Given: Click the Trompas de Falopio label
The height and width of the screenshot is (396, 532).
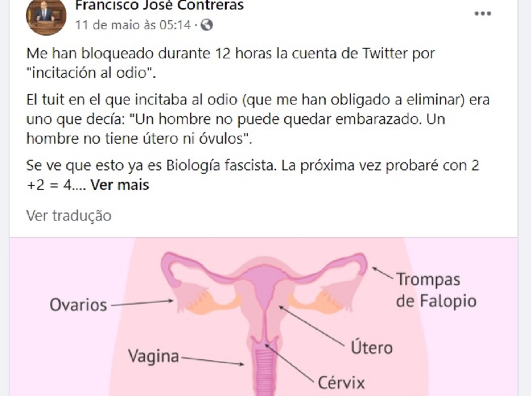Looking at the screenshot, I should tap(436, 290).
